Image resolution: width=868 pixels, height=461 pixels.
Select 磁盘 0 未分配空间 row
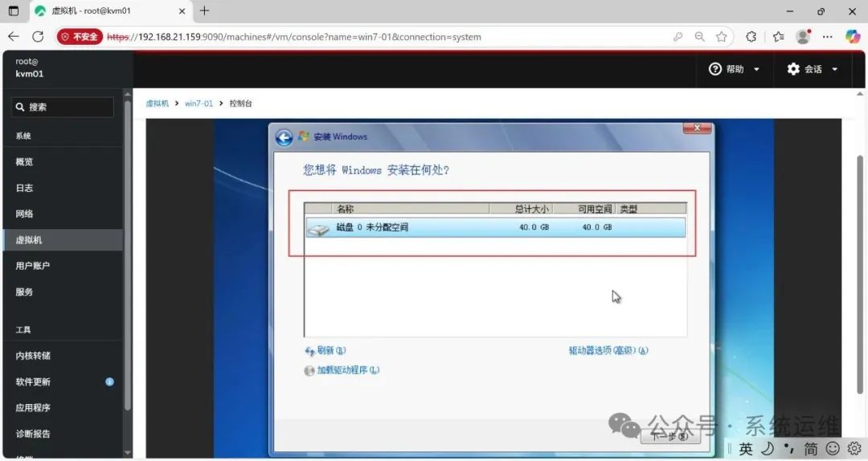tap(495, 227)
